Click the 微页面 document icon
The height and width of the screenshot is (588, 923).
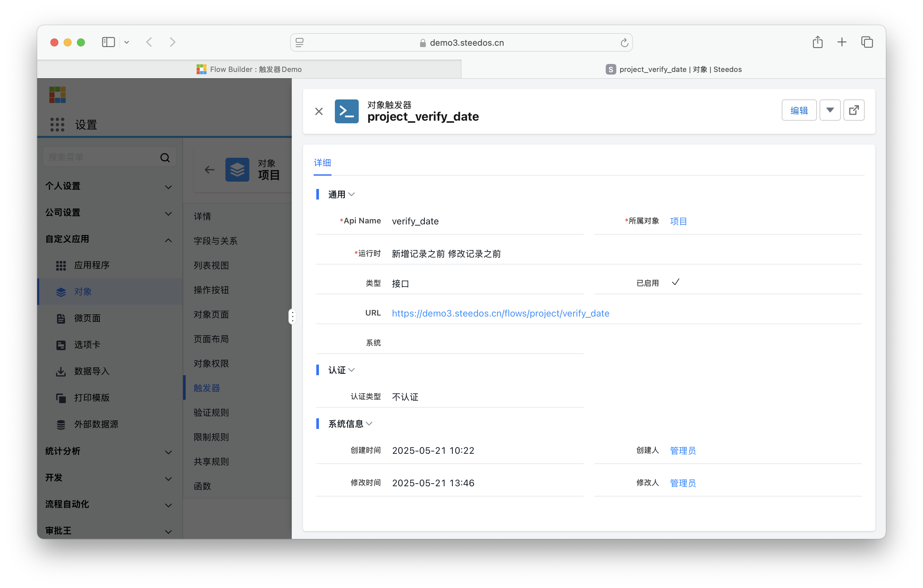[x=61, y=318]
